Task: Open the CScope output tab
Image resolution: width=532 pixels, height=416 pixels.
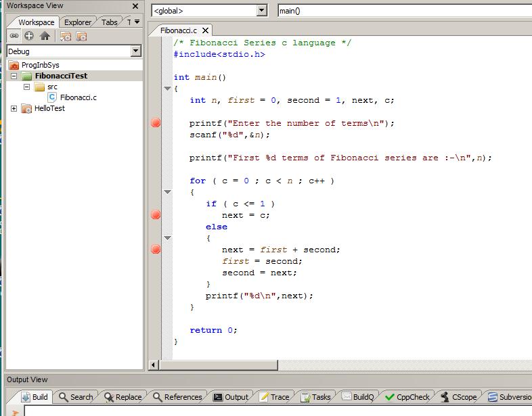Action: coord(458,397)
